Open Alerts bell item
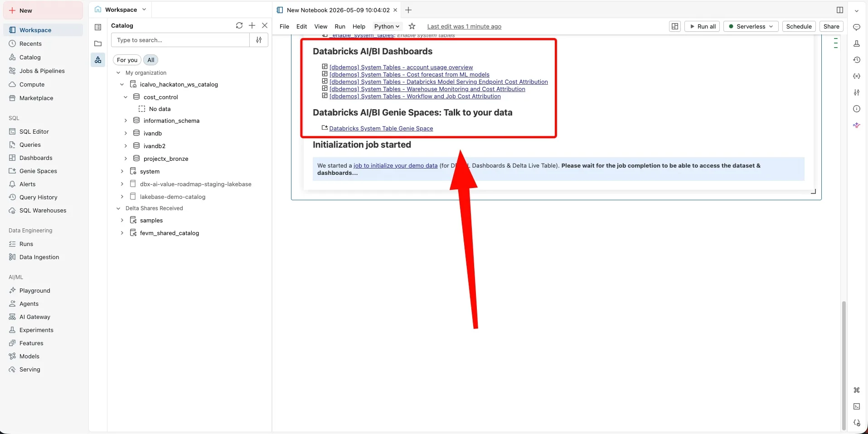This screenshot has height=434, width=868. coord(43,184)
